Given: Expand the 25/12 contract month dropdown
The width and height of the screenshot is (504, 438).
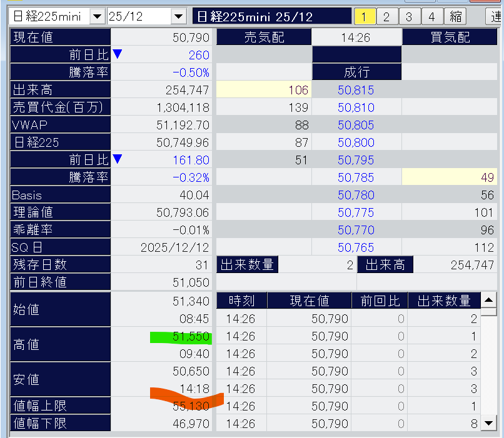Looking at the screenshot, I should pos(178,16).
